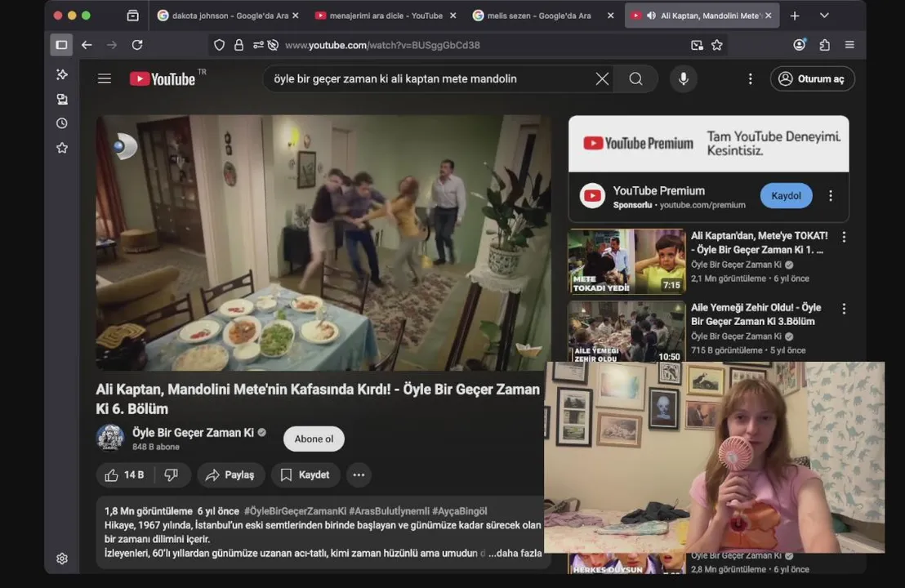Screen dimensions: 905x588
Task: Open sidebar settings gear
Action: pos(62,559)
